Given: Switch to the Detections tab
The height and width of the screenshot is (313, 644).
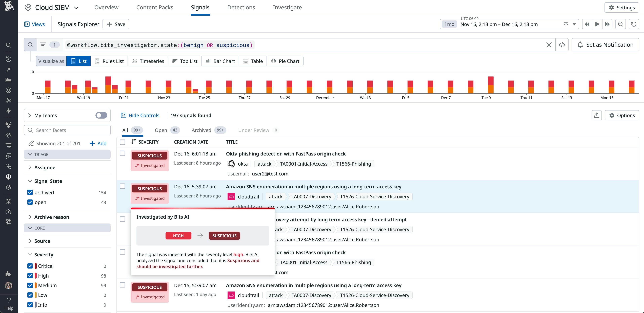Looking at the screenshot, I should click(x=241, y=7).
